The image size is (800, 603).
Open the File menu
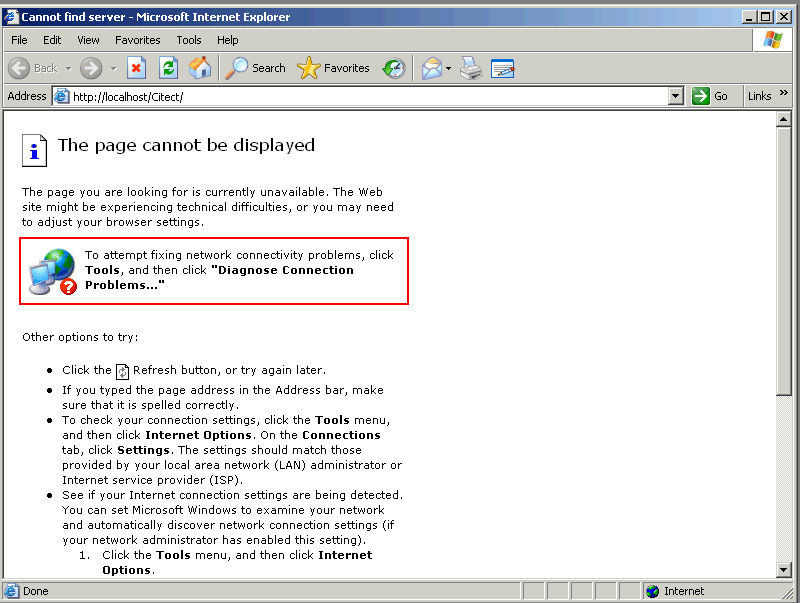19,40
